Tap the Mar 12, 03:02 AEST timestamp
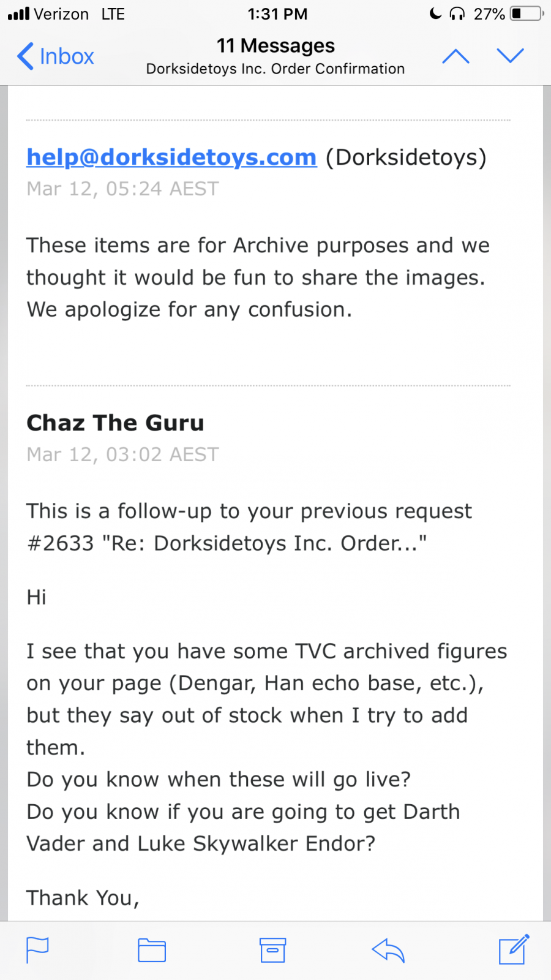Image resolution: width=551 pixels, height=980 pixels. 122,454
